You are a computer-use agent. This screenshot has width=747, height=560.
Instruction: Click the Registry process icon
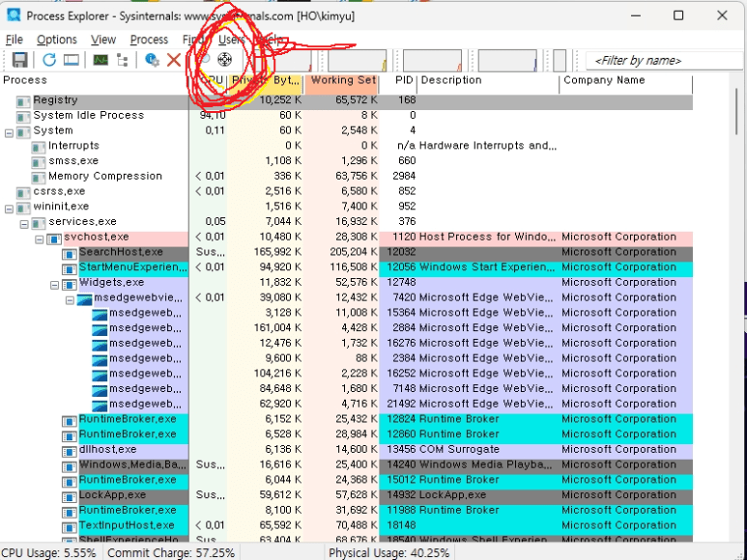pyautogui.click(x=23, y=101)
